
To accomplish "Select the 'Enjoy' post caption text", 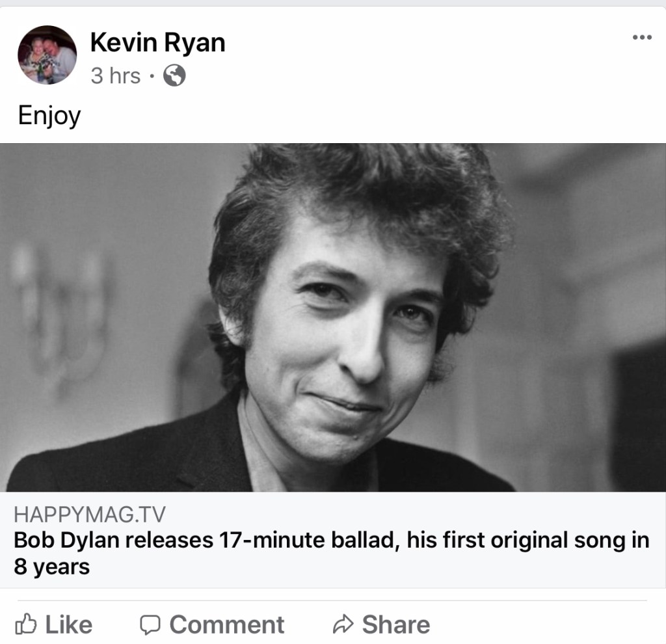I will pyautogui.click(x=49, y=116).
